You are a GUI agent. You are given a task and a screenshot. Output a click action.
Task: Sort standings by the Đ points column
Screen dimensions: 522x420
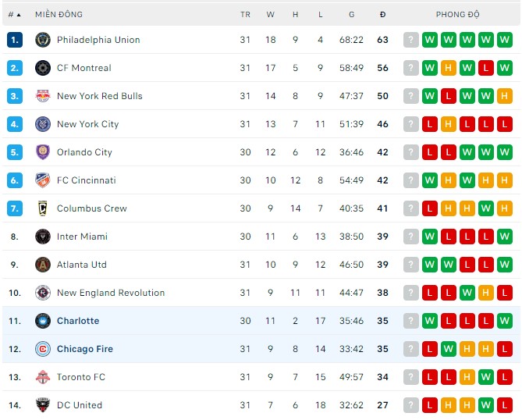click(382, 14)
